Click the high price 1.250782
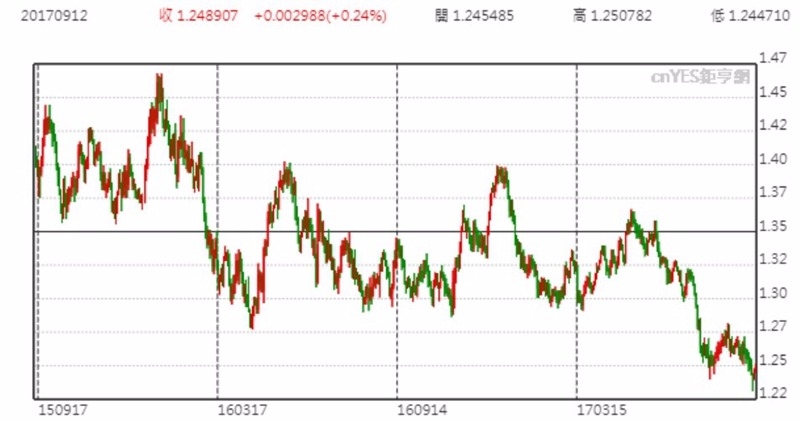800x422 pixels. [621, 16]
